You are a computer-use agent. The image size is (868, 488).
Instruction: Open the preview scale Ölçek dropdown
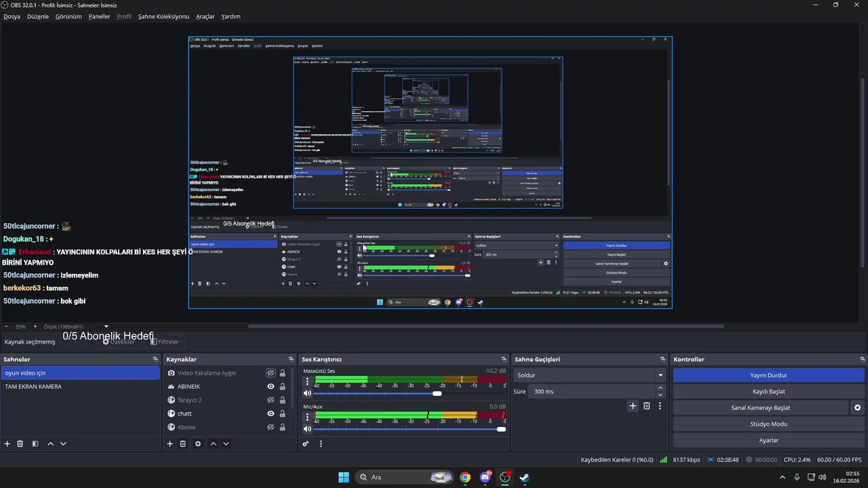pyautogui.click(x=75, y=327)
